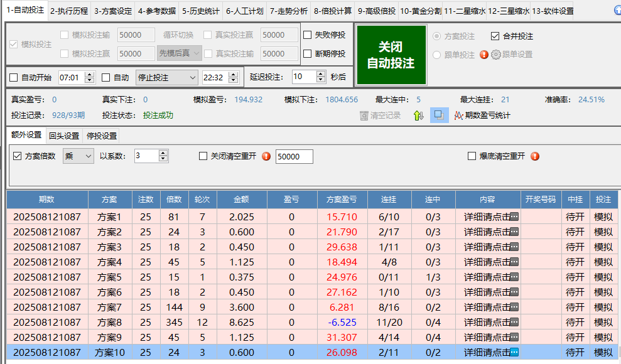Go to the 8-倍投计算 tab

pos(333,11)
